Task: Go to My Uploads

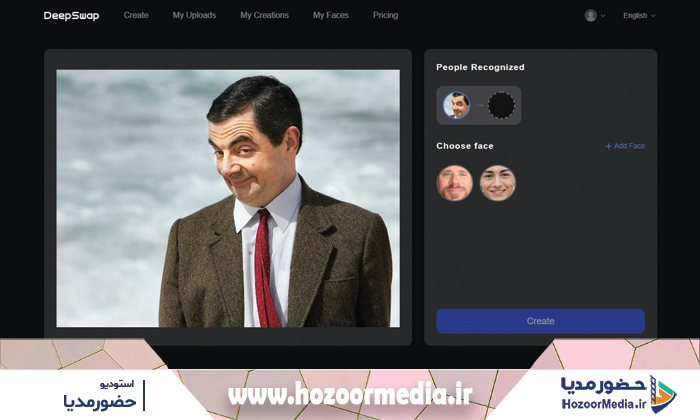Action: tap(194, 15)
